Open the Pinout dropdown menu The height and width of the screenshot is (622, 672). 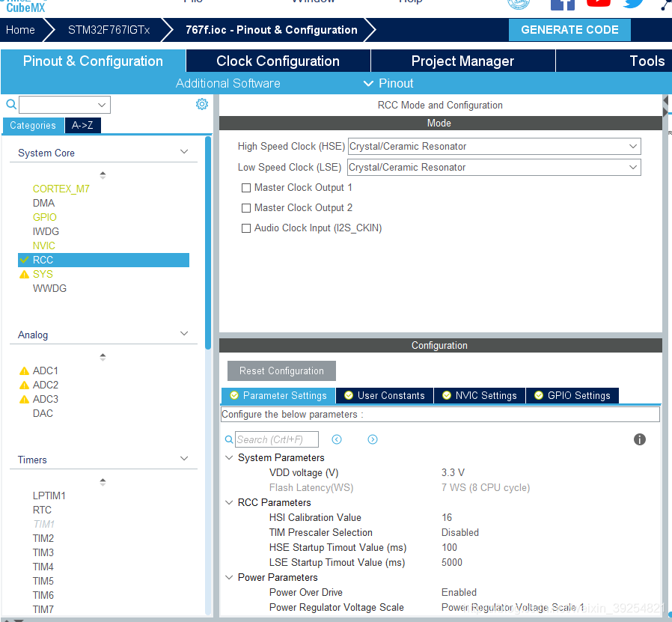pos(388,83)
